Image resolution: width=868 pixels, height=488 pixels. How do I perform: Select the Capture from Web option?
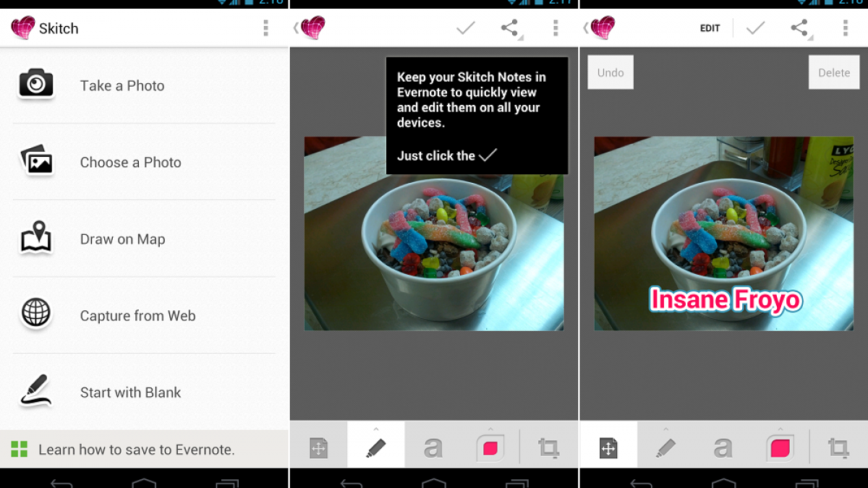(145, 315)
